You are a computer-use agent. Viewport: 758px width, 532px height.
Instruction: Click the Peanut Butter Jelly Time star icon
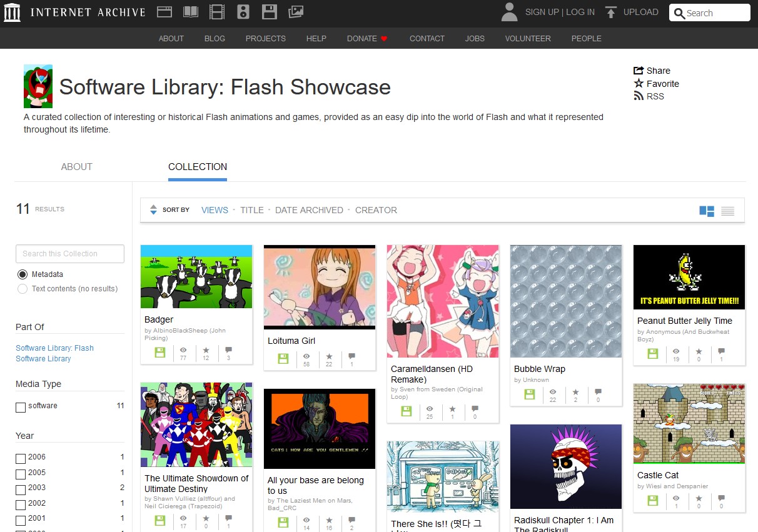point(699,351)
